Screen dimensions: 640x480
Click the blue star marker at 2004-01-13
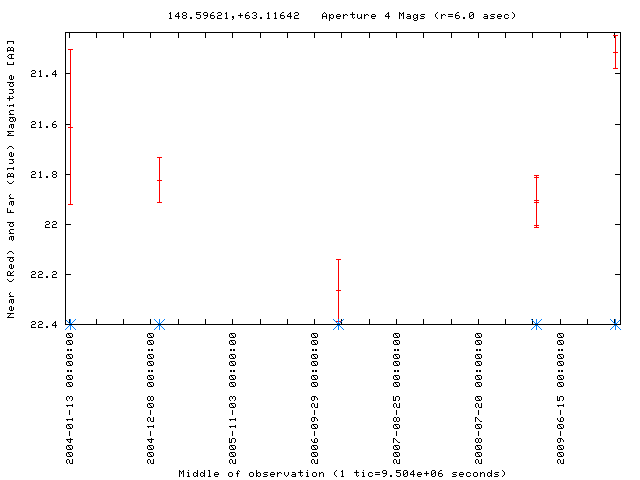(71, 324)
